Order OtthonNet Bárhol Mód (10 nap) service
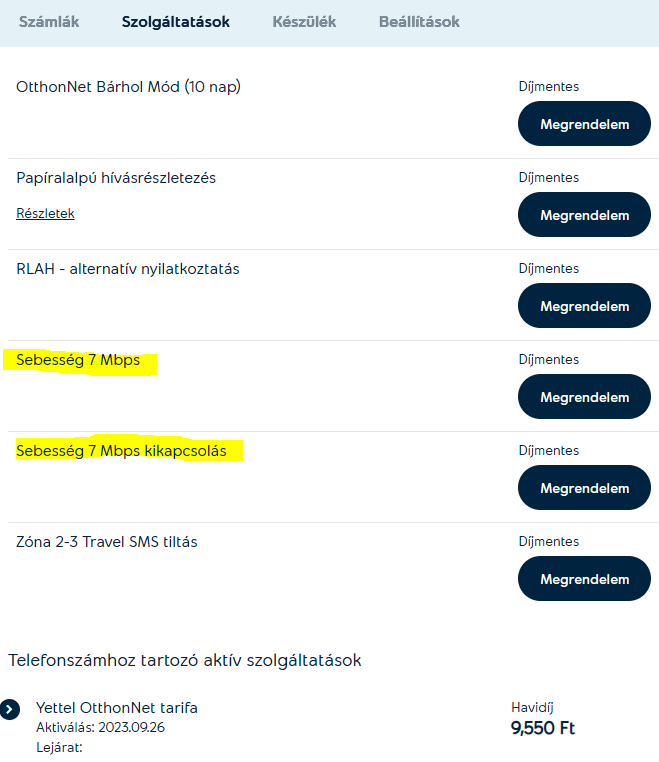The width and height of the screenshot is (659, 762). tap(584, 124)
